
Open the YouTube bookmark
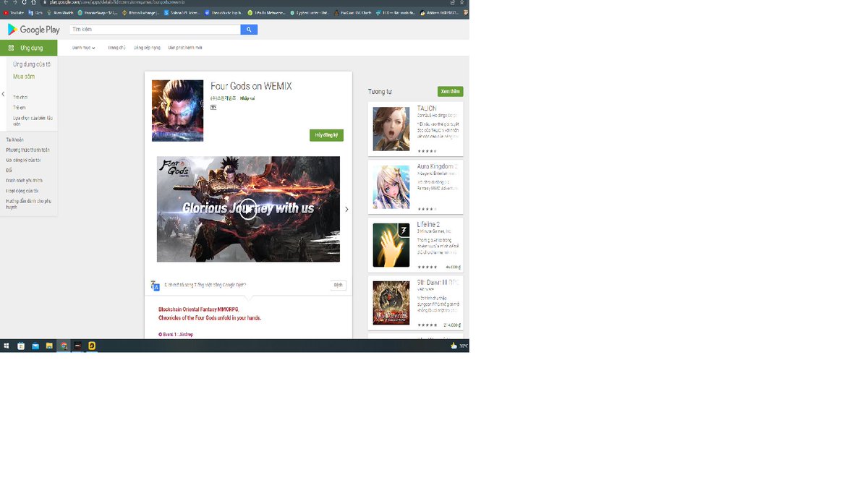point(13,12)
